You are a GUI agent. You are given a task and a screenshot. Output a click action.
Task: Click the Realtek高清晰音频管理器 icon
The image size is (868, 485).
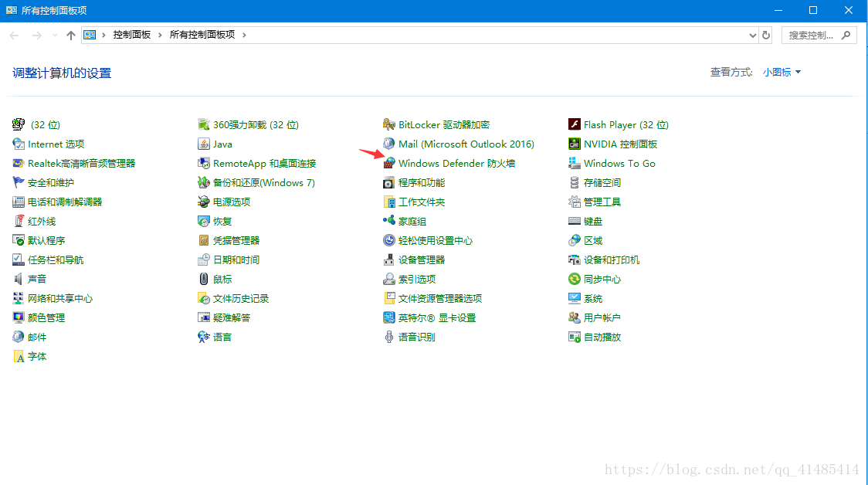19,163
